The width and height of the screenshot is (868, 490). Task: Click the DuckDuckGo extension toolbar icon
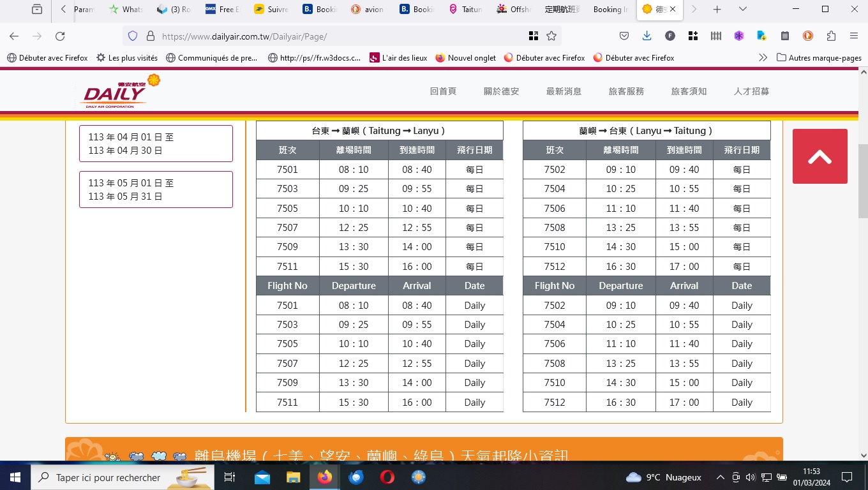[x=807, y=36]
